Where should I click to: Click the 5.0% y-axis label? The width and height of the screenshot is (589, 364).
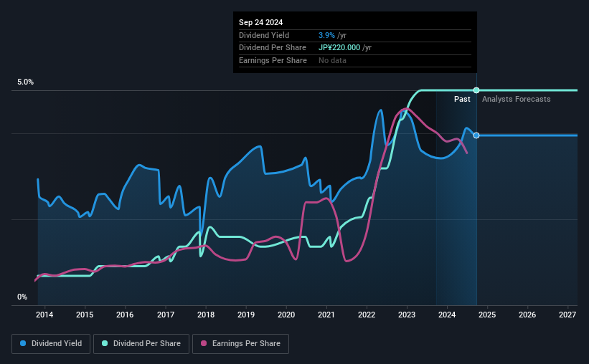click(25, 82)
